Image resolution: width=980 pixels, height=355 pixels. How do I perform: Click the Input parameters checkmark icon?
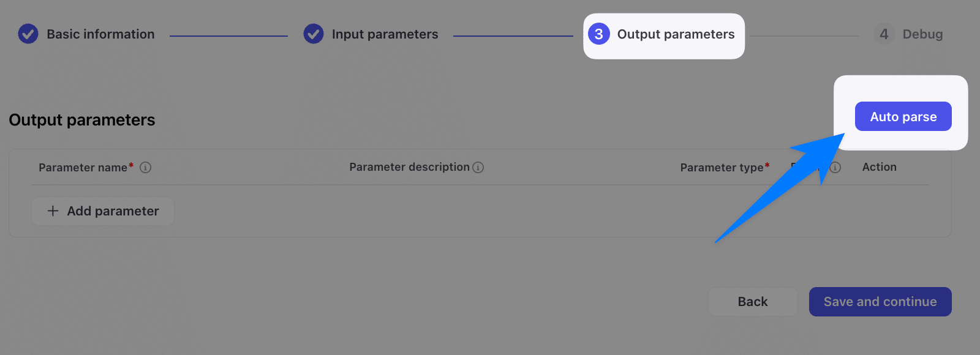[314, 34]
